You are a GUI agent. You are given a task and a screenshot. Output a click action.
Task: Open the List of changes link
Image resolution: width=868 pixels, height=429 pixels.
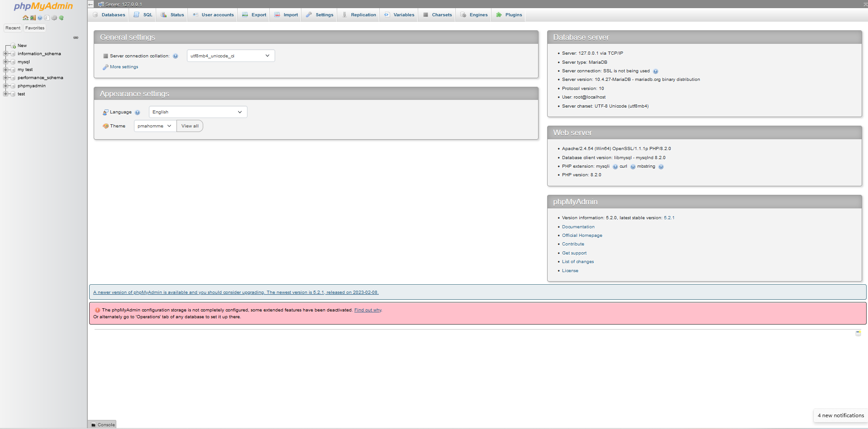click(578, 262)
